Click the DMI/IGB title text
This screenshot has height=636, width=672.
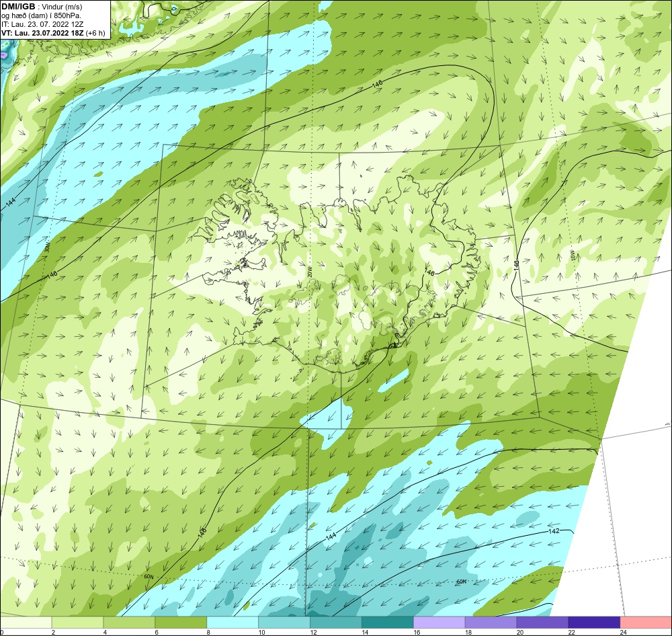[x=18, y=7]
